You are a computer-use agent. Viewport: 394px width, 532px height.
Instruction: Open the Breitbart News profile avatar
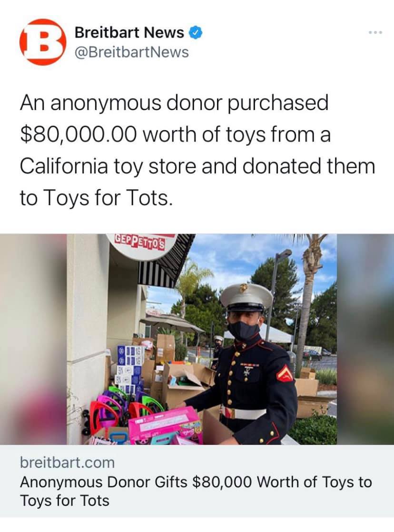coord(42,42)
